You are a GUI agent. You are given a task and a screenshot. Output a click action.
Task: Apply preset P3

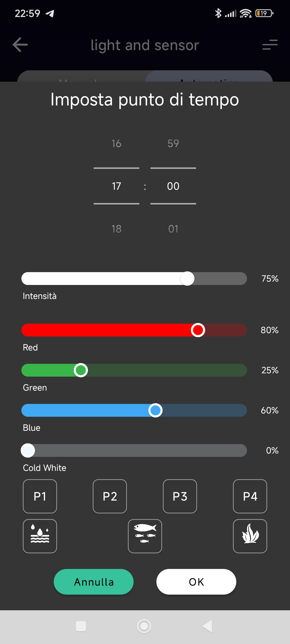point(180,496)
